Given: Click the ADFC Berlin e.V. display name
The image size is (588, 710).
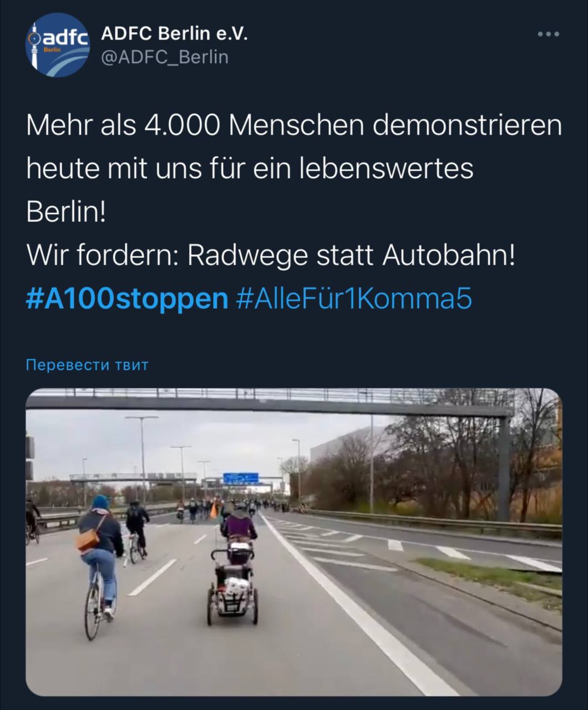Looking at the screenshot, I should point(175,33).
